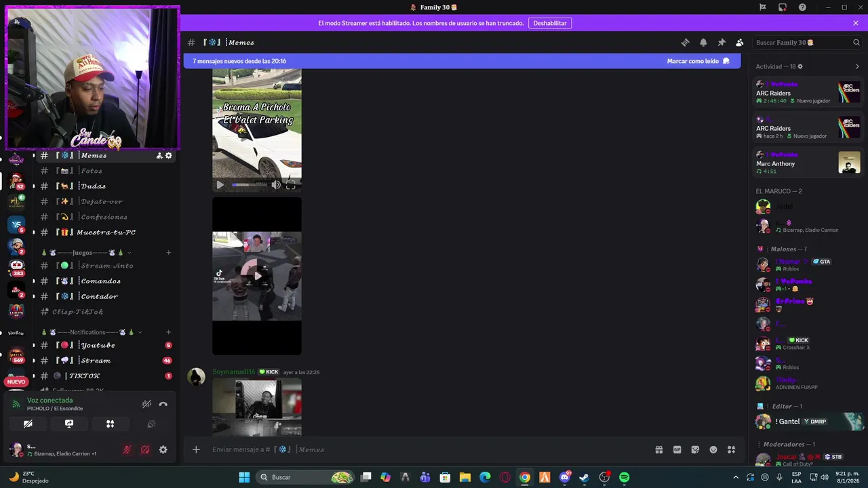Open the Help question mark icon

click(x=802, y=7)
